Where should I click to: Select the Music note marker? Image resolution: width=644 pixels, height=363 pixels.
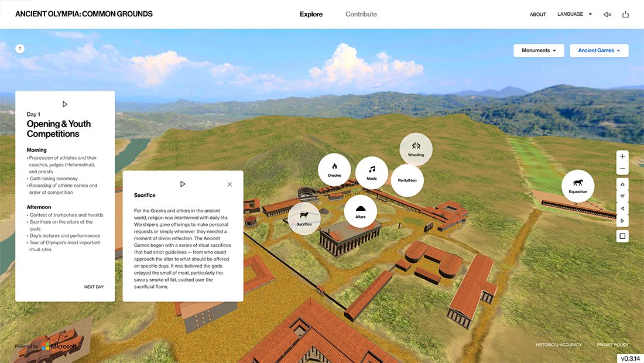(x=372, y=173)
